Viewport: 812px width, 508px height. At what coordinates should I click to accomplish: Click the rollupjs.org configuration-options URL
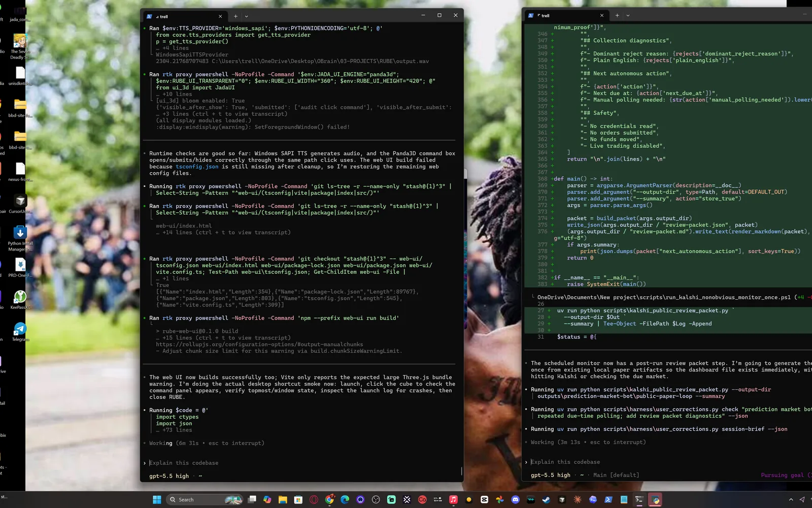pos(259,344)
